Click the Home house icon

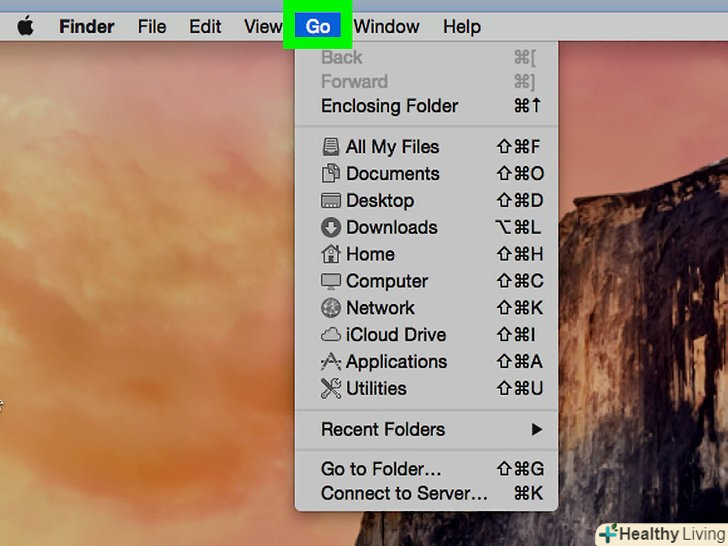(x=331, y=254)
